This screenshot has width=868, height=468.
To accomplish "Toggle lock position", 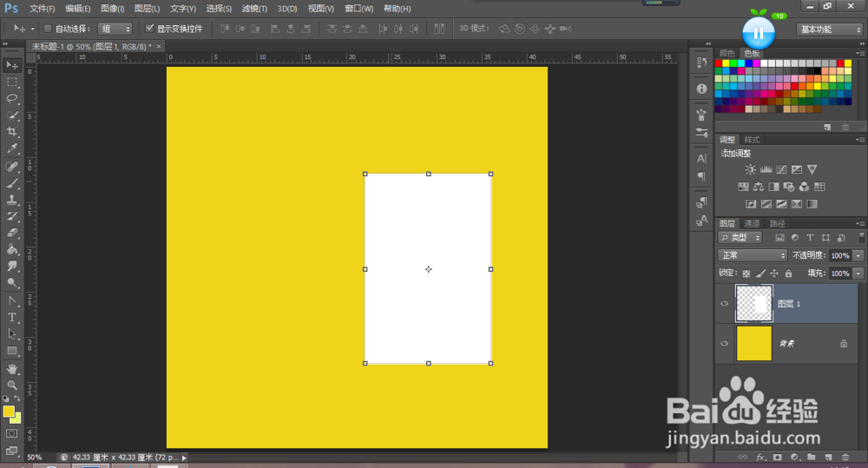I will [x=774, y=273].
